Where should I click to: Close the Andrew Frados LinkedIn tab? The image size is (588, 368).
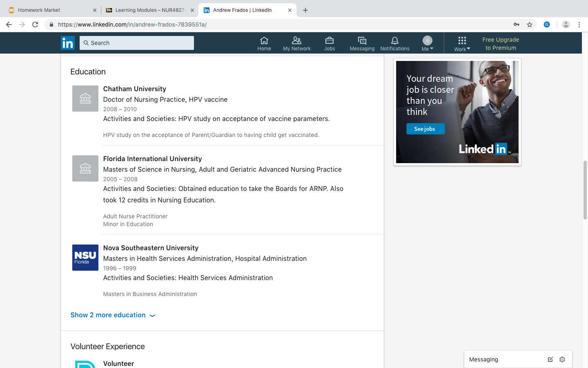point(290,10)
